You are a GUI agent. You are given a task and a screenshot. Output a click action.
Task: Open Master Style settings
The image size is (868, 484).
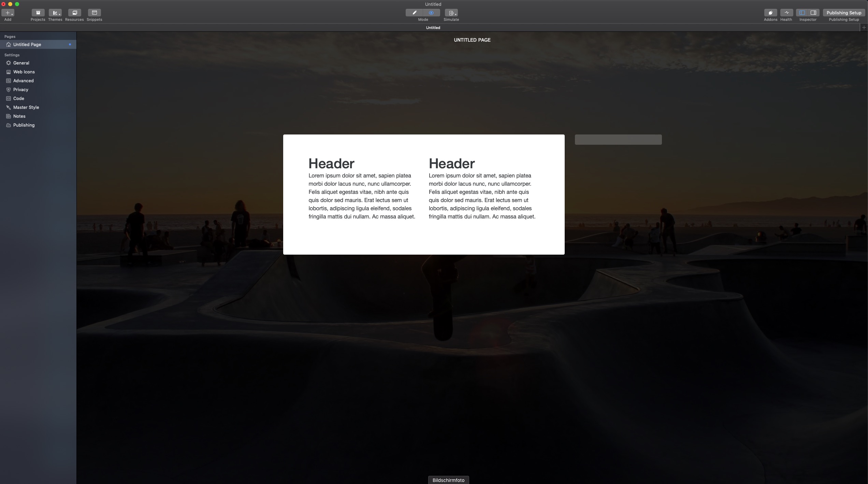point(38,107)
